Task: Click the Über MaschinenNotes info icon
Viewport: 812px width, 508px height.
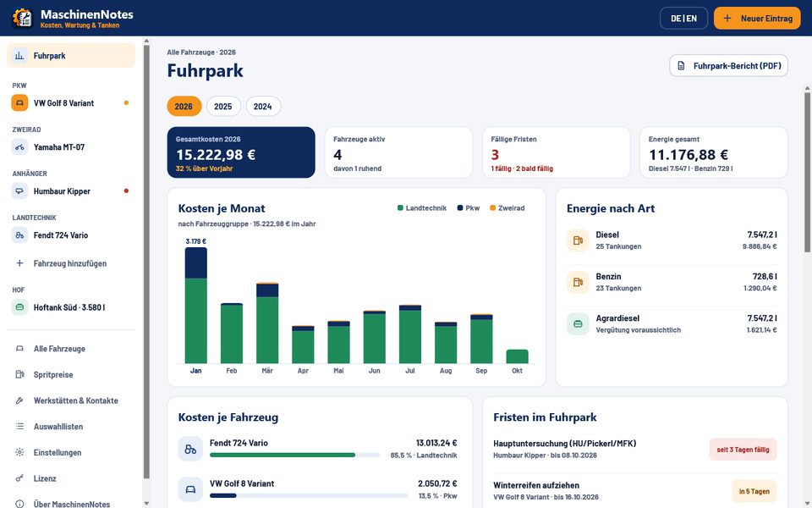Action: tap(19, 504)
